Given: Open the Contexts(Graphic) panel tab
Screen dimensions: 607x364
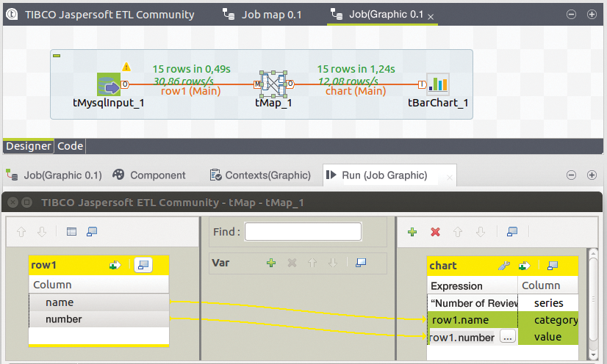Looking at the screenshot, I should pyautogui.click(x=260, y=175).
